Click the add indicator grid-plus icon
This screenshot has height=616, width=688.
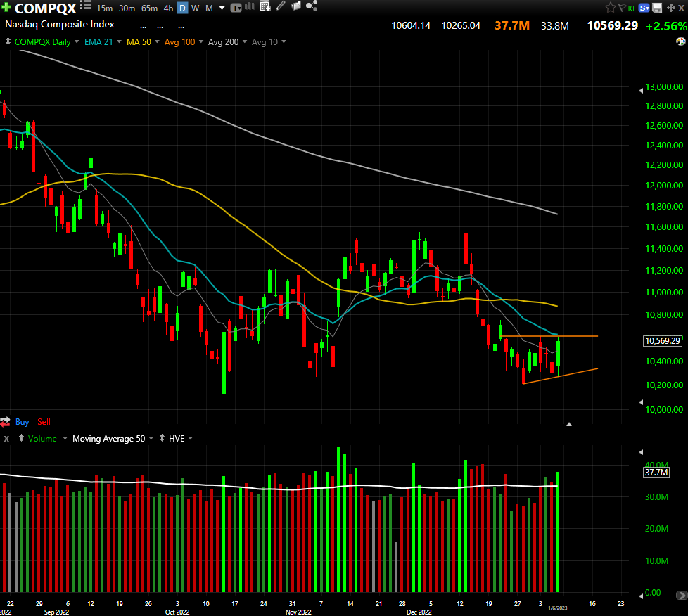265,6
